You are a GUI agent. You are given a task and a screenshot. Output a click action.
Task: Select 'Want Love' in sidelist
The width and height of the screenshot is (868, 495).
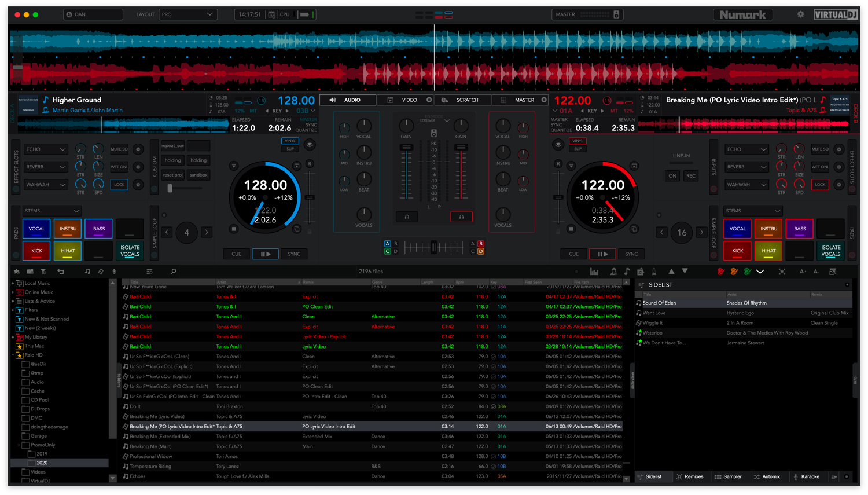[744, 313]
